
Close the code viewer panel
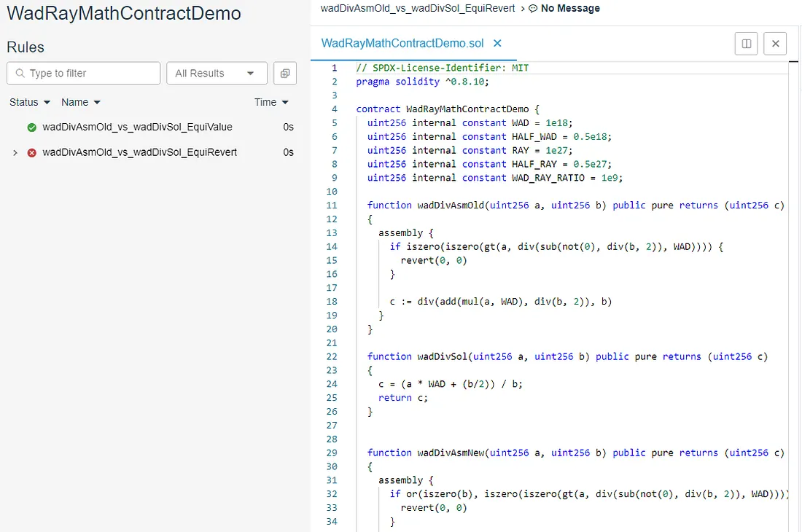click(775, 44)
